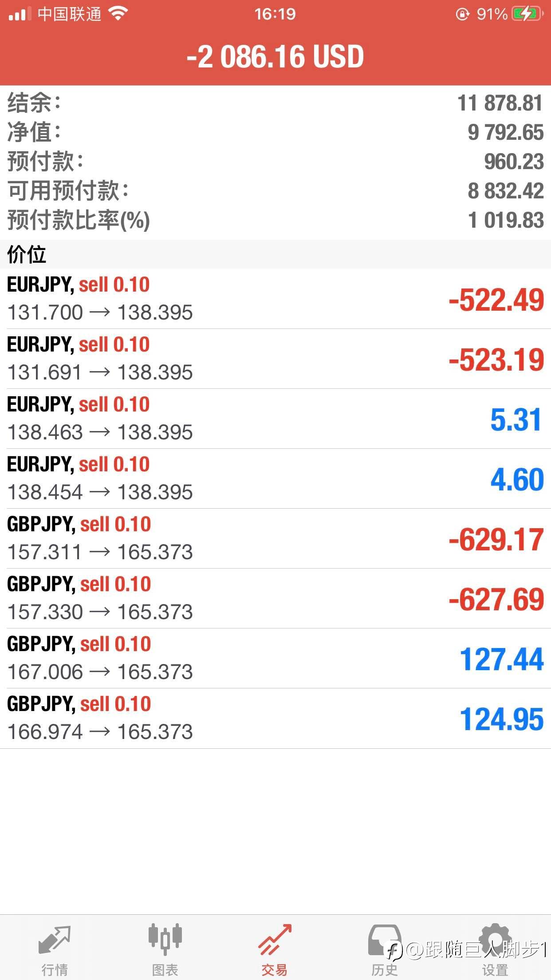The image size is (551, 980).
Task: Tap the 图表 tab label
Action: 165,969
